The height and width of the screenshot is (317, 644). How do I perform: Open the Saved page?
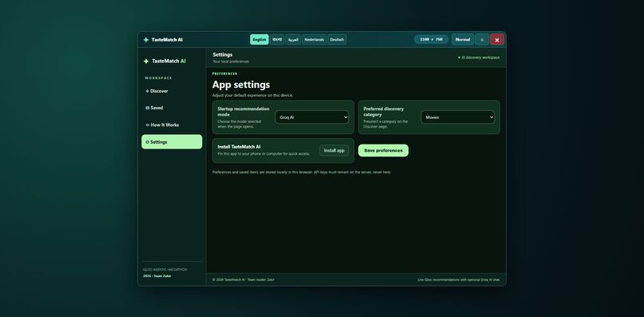(x=172, y=108)
